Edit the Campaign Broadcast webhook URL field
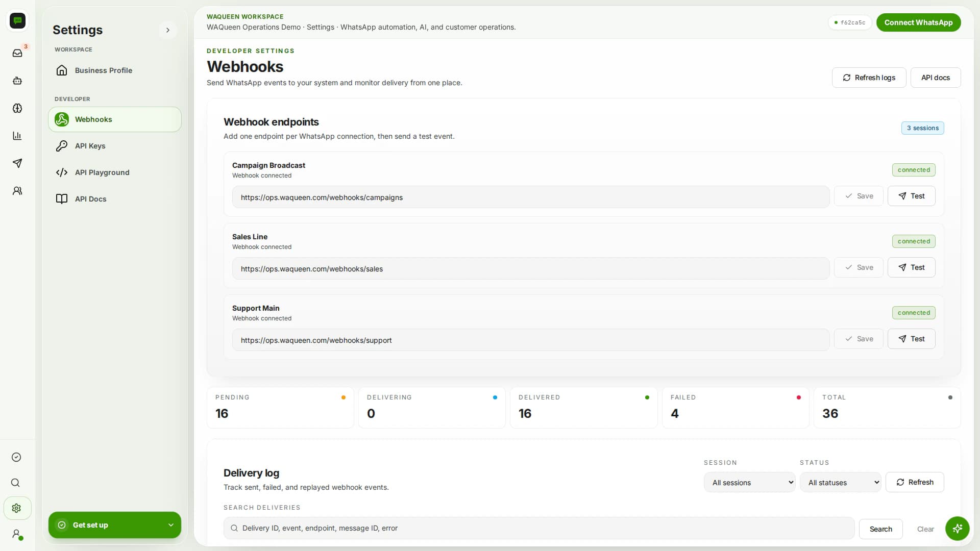980x551 pixels. tap(530, 197)
